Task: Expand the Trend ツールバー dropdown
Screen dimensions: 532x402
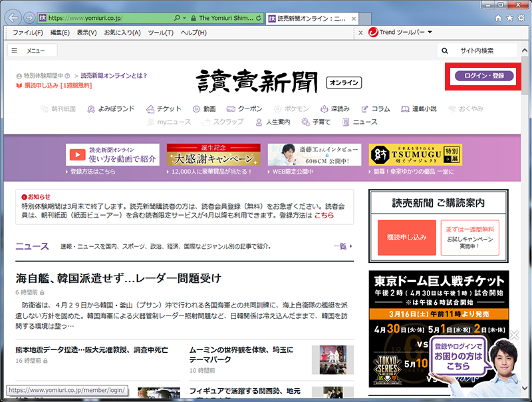Action: [x=430, y=32]
